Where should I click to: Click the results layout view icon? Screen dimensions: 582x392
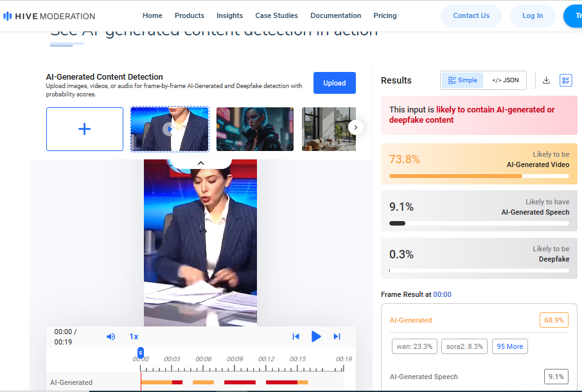[x=565, y=80]
